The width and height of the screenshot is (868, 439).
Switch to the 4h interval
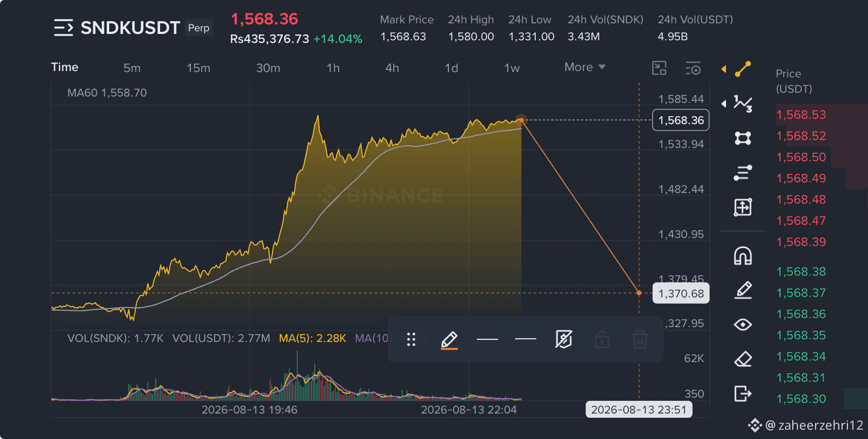click(x=392, y=68)
